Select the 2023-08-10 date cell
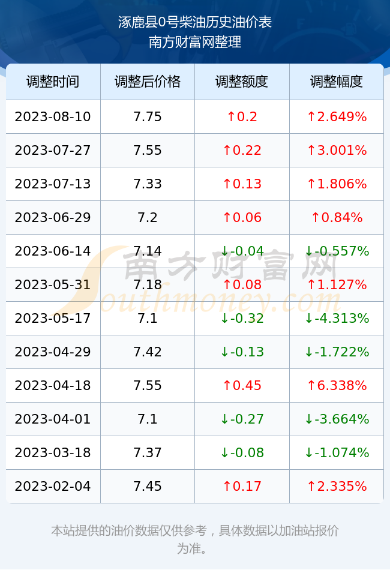 click(53, 116)
